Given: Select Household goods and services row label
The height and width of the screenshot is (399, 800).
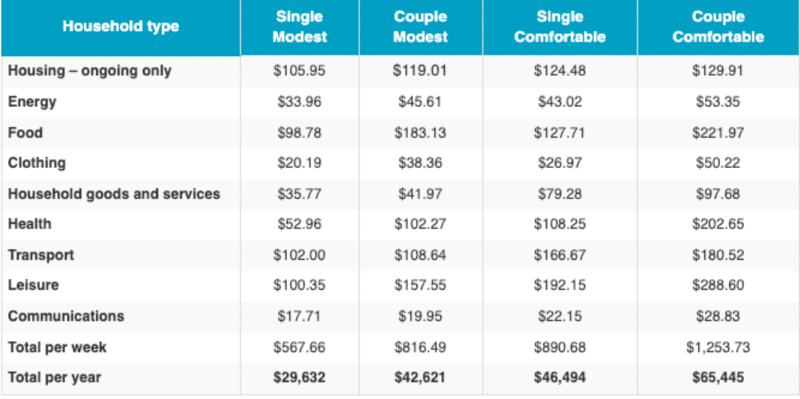Looking at the screenshot, I should click(114, 194).
